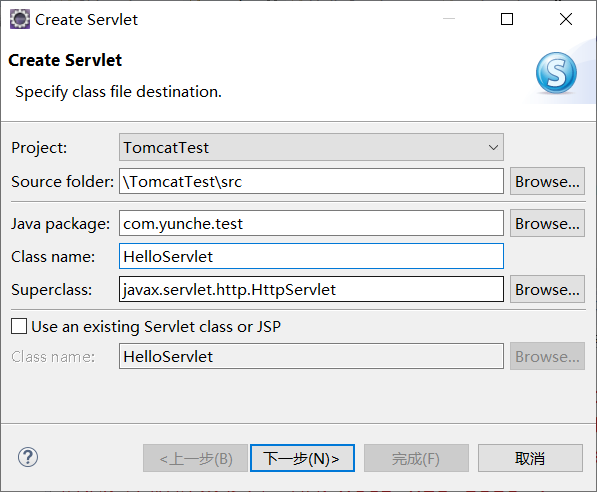Click the blue Servlet wizard logo
The height and width of the screenshot is (492, 597).
(556, 73)
